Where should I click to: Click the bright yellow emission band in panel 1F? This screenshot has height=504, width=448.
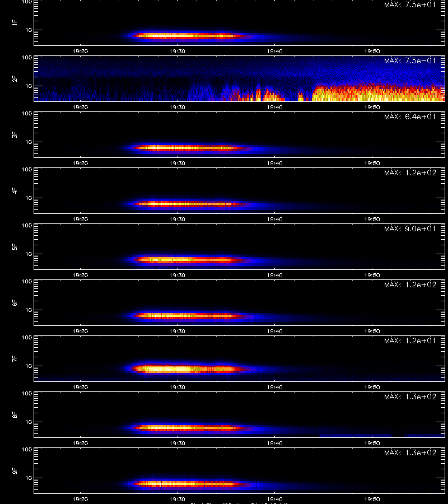pos(190,36)
